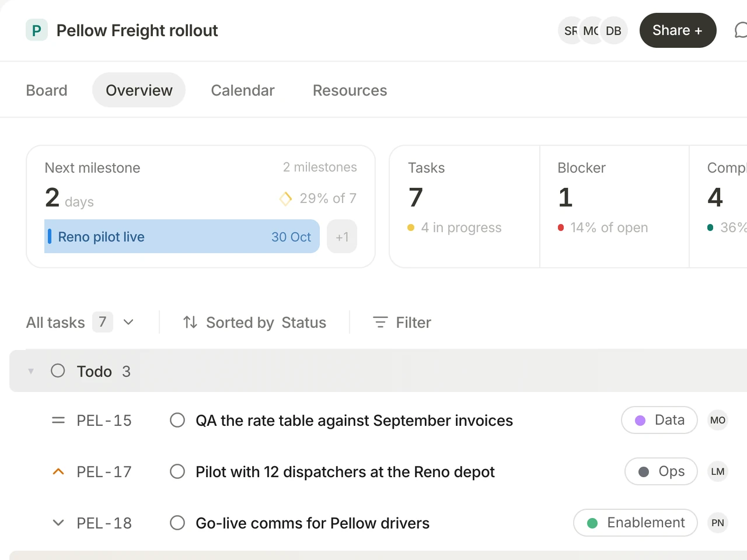The height and width of the screenshot is (560, 747).
Task: Open the Data tag on PEL-15
Action: (x=659, y=420)
